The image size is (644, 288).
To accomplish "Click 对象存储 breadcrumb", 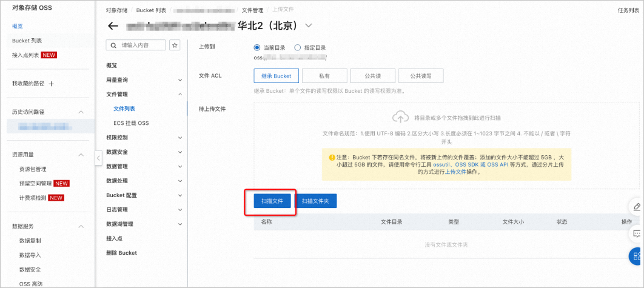I will pyautogui.click(x=116, y=11).
